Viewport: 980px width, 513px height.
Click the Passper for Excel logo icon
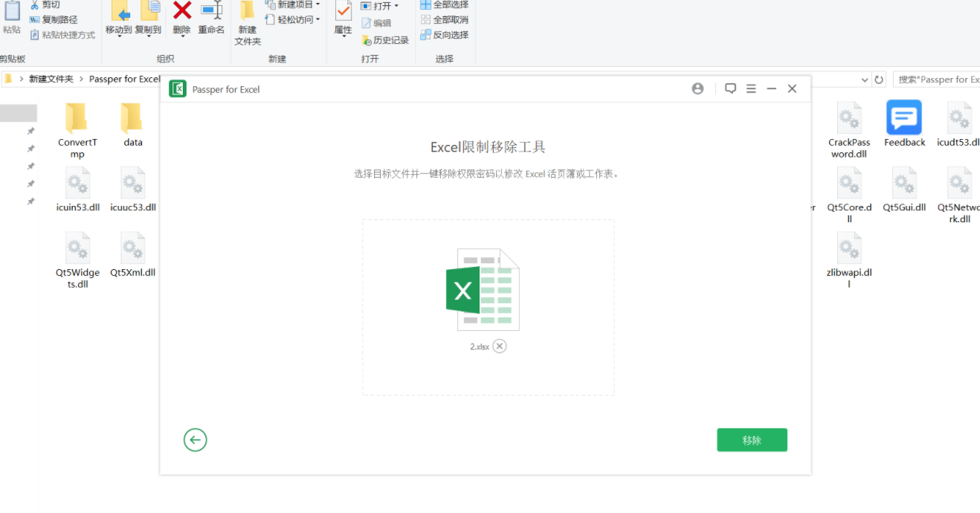(178, 88)
